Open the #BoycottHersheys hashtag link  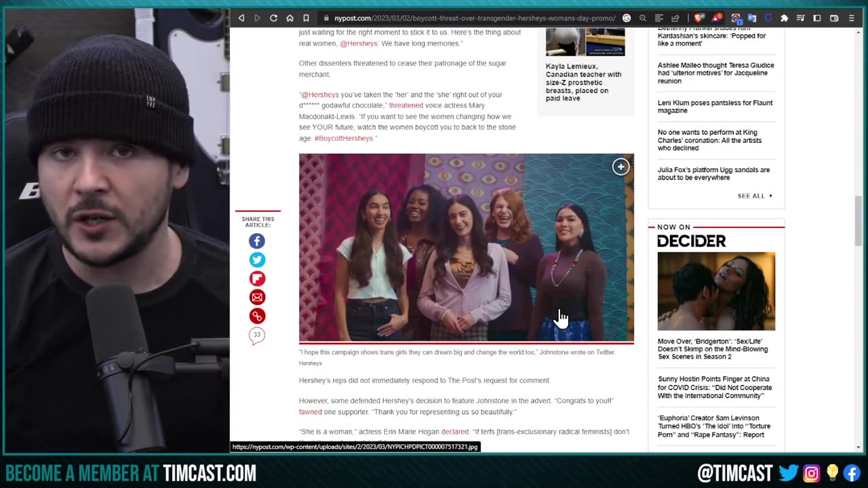[x=344, y=138]
